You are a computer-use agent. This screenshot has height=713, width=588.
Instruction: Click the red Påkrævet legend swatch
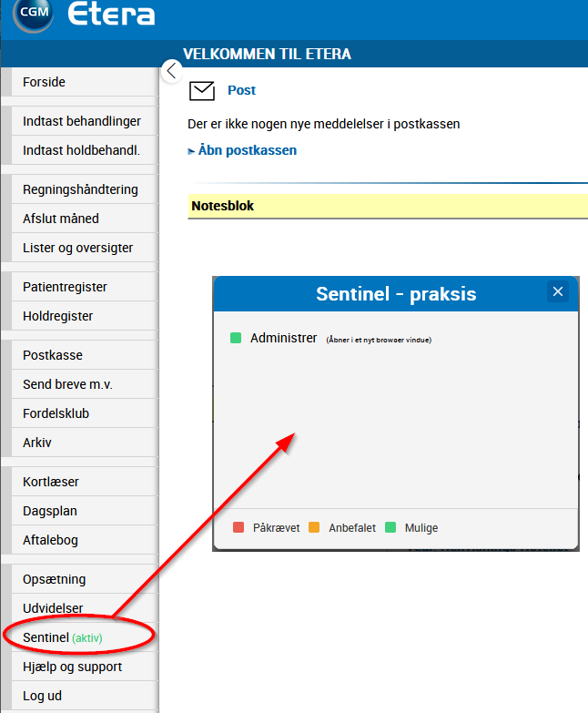click(x=238, y=527)
